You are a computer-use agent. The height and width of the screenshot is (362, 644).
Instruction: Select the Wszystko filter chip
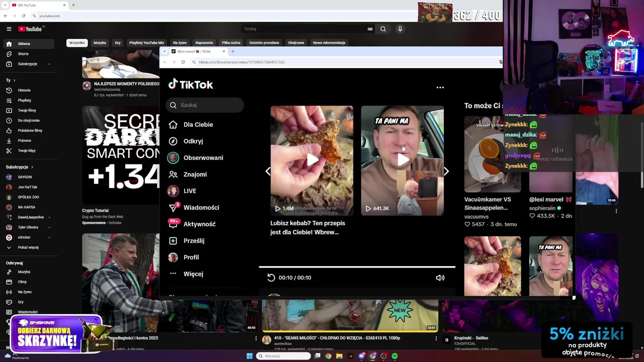coord(77,43)
